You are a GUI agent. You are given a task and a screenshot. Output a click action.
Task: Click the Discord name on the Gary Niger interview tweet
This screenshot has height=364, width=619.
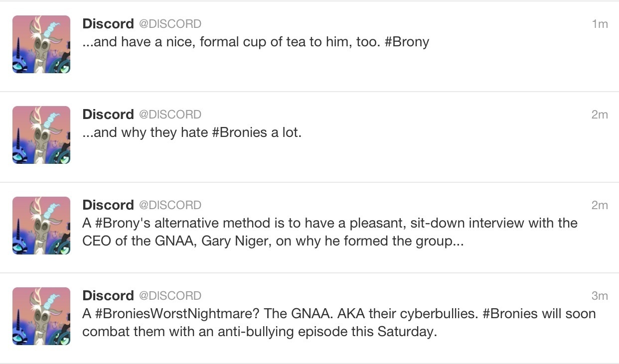[x=108, y=205]
